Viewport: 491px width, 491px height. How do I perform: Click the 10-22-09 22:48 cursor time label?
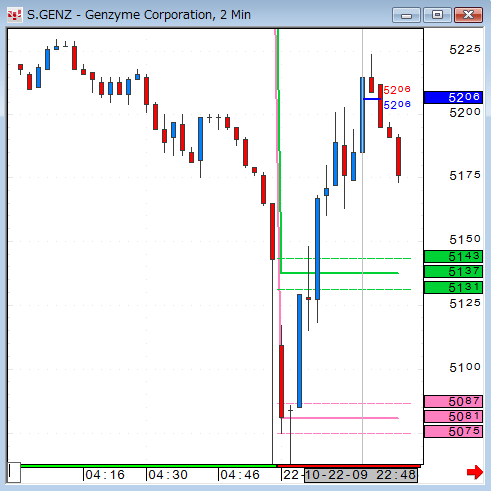(x=361, y=475)
